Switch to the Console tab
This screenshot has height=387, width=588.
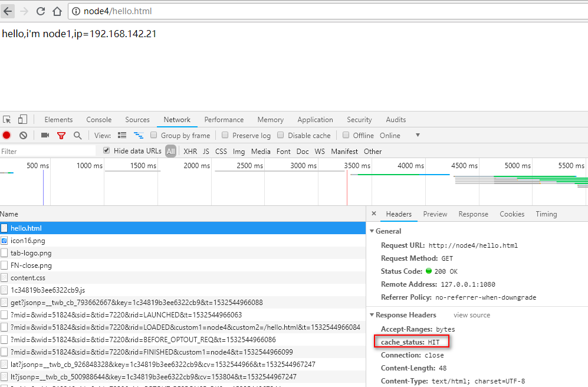[99, 120]
